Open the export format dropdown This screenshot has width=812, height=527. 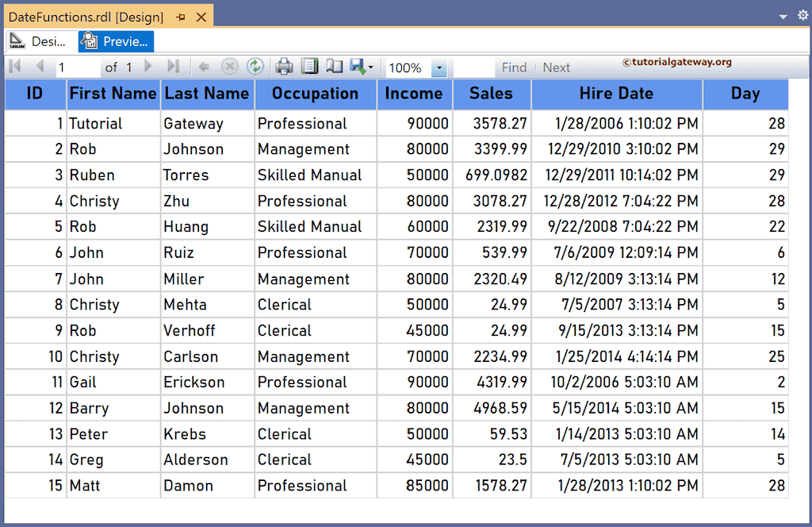click(371, 67)
